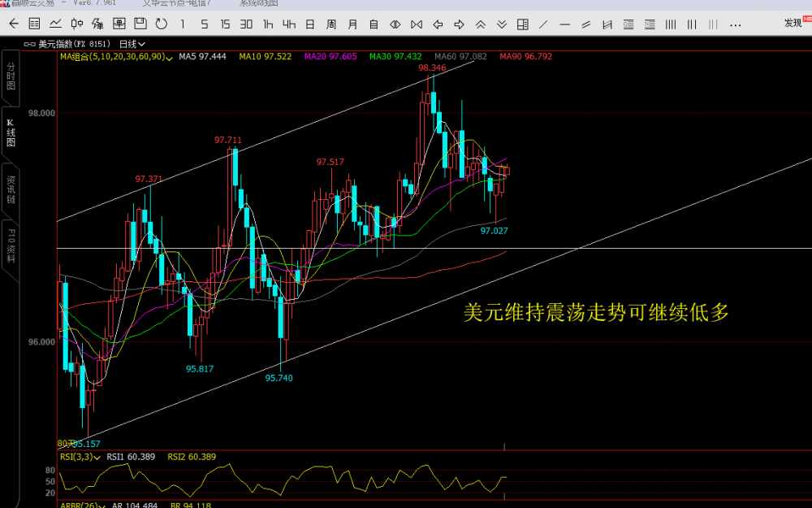Switch to the K线图 side tab
Image resolution: width=812 pixels, height=508 pixels.
point(11,133)
